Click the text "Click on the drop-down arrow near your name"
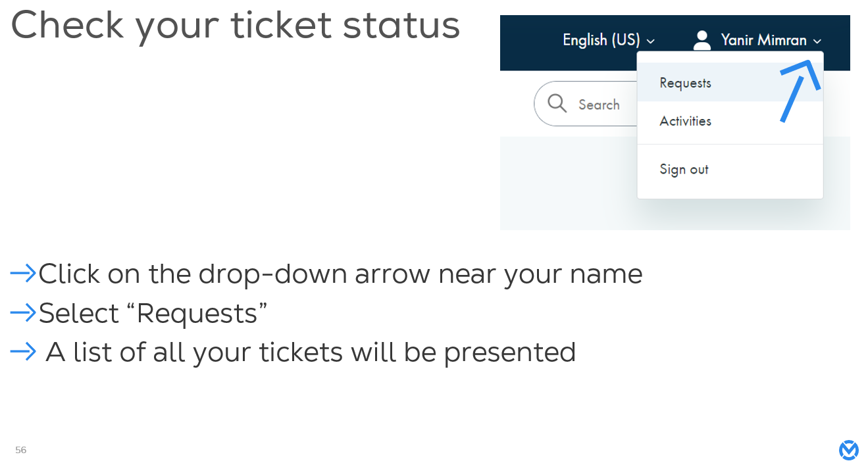The image size is (868, 465). [340, 274]
